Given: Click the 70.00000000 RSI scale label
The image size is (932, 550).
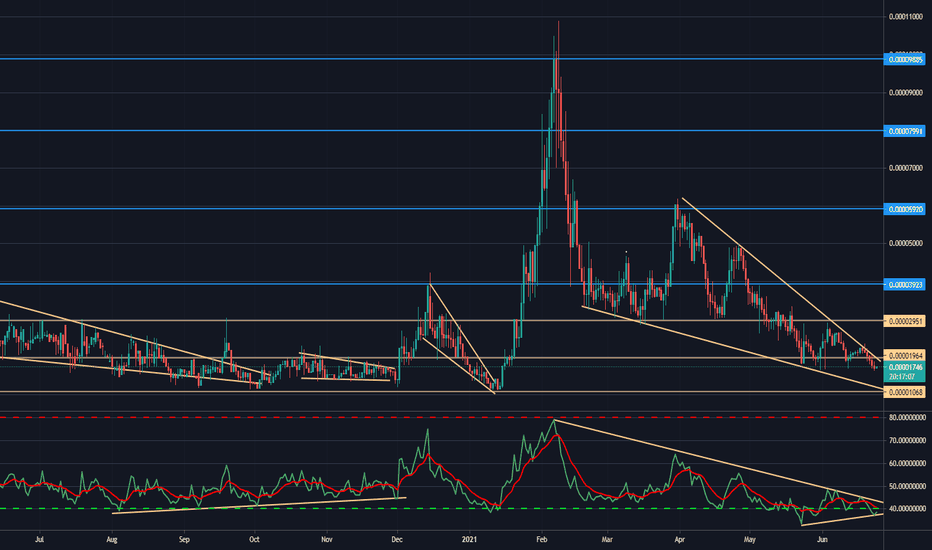Looking at the screenshot, I should coord(908,441).
